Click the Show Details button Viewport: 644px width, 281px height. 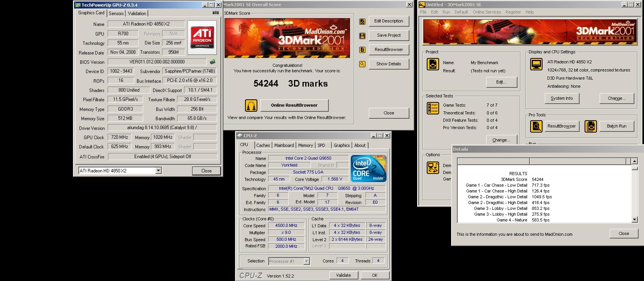tap(389, 64)
